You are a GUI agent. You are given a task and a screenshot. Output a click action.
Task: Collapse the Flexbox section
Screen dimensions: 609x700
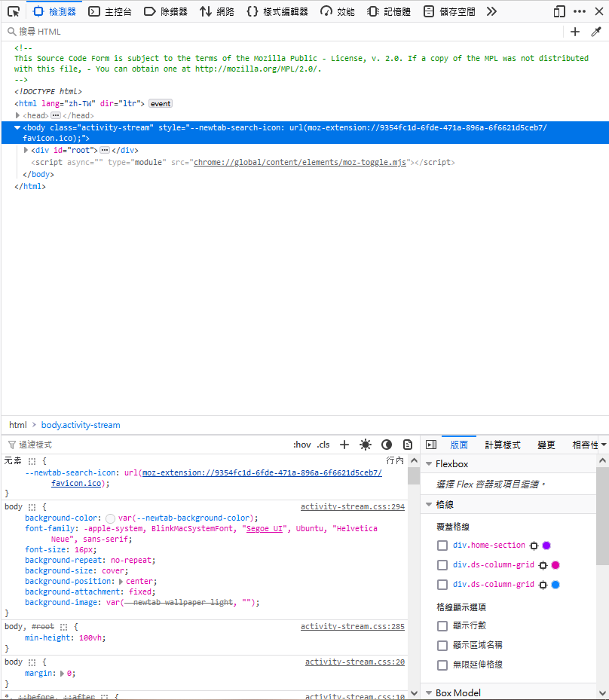[x=429, y=464]
